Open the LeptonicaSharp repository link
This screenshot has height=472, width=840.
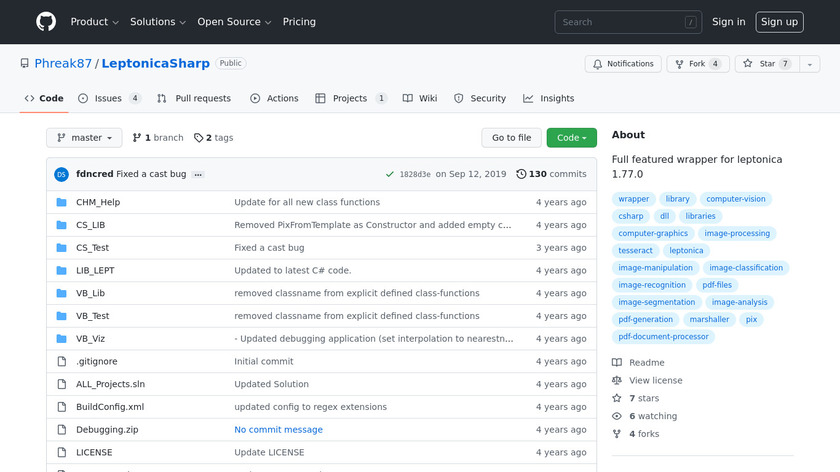[x=155, y=63]
